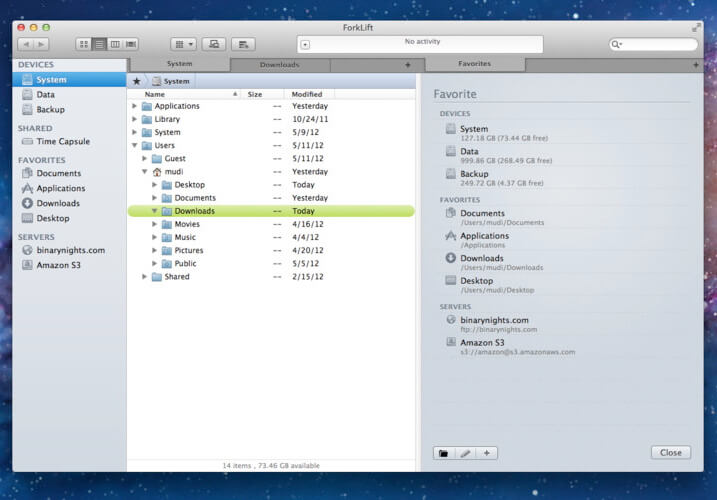Open Desktop favorite in the sidebar

point(70,218)
